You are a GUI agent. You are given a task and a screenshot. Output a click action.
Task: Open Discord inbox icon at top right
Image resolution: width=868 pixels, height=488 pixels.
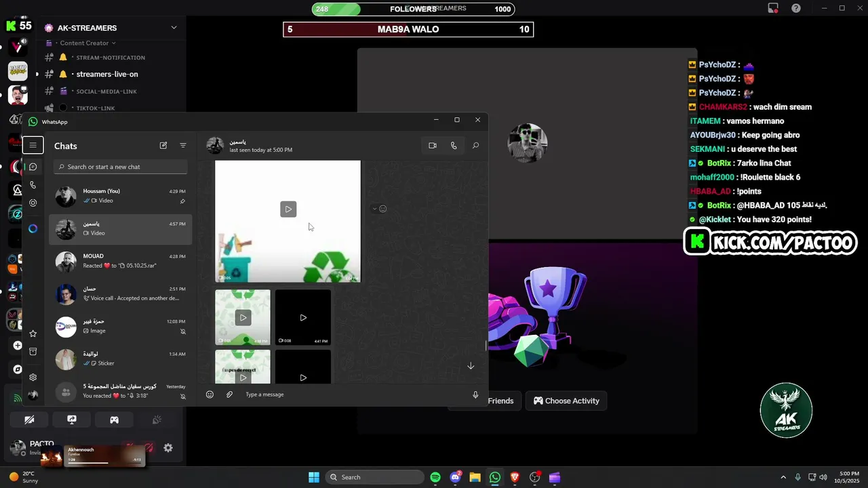pyautogui.click(x=773, y=8)
